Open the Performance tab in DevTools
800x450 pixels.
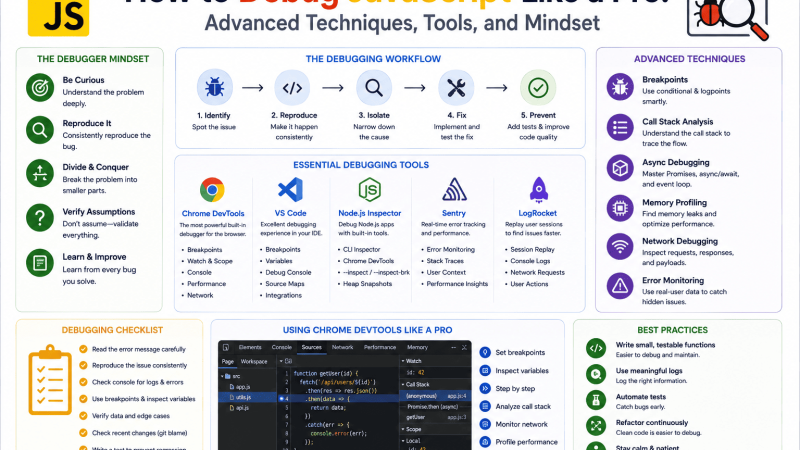(x=380, y=347)
